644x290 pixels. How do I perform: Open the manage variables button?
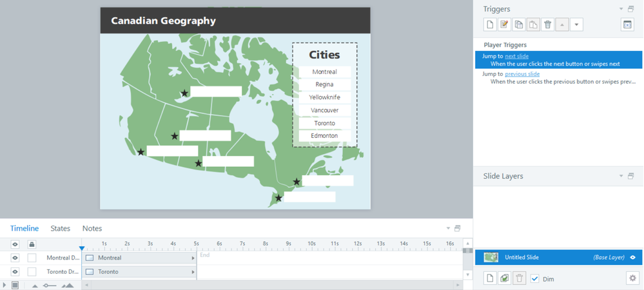tap(627, 24)
